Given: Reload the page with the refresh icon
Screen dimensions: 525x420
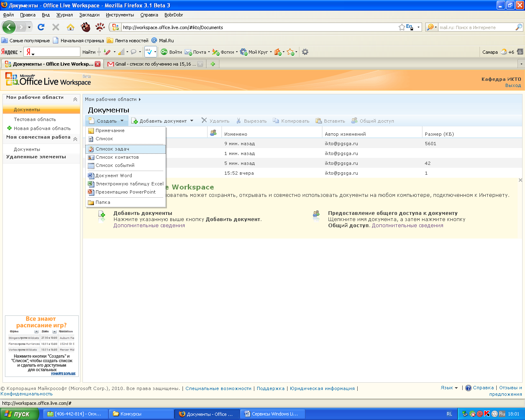Looking at the screenshot, I should (41, 27).
